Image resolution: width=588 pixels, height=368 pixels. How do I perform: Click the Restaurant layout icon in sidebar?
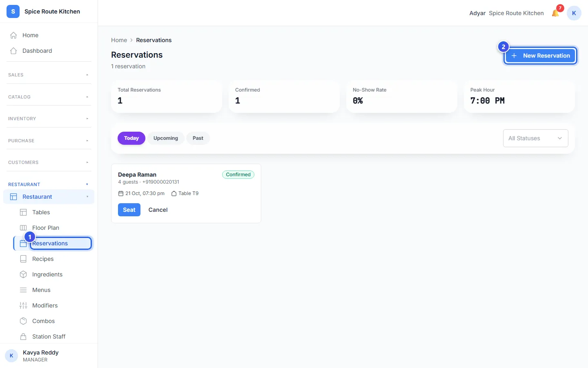pyautogui.click(x=13, y=197)
